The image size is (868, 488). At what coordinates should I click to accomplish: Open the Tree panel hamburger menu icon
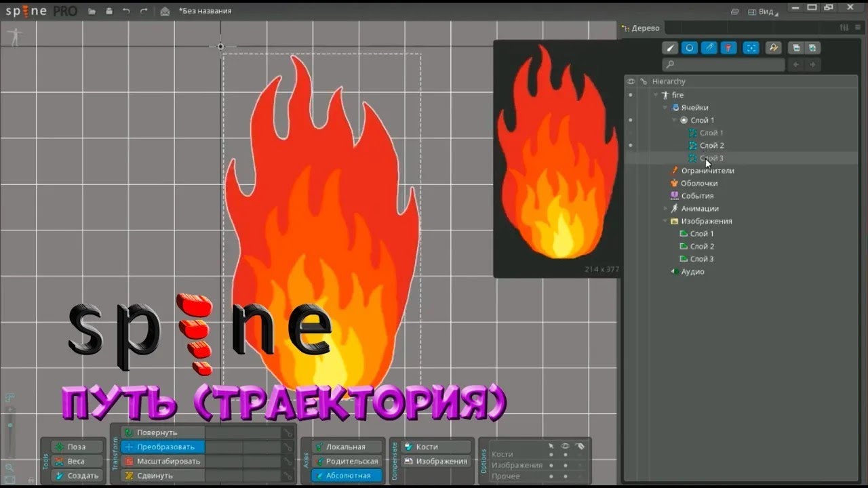click(x=857, y=28)
